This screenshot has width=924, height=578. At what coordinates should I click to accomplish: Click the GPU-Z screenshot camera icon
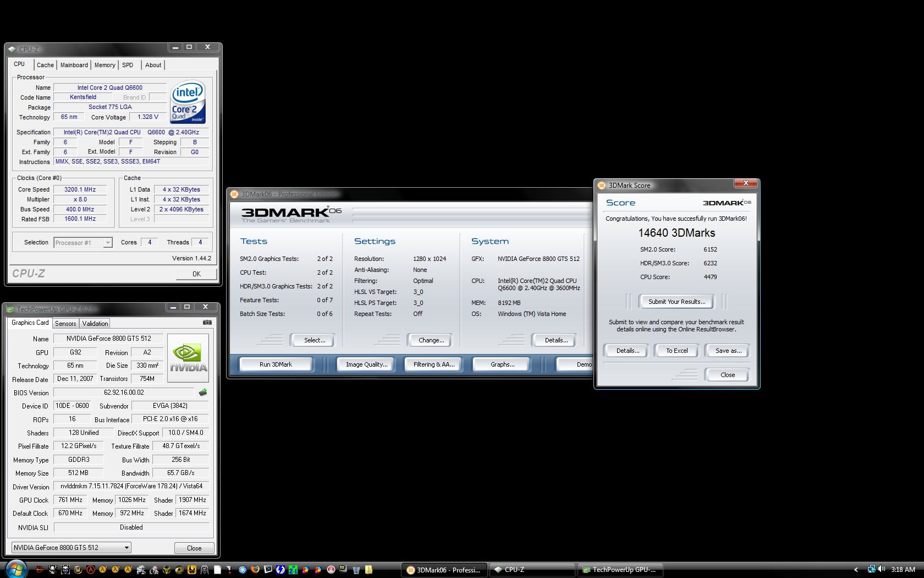tap(207, 323)
